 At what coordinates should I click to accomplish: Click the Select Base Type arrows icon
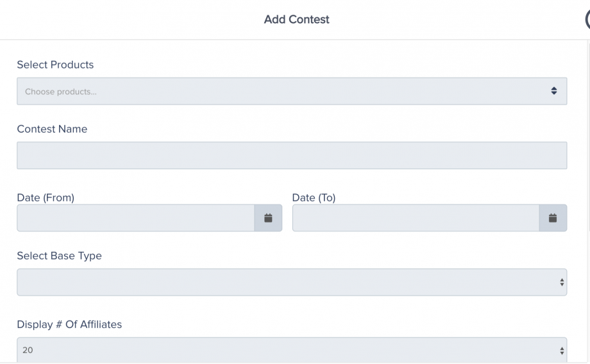point(562,282)
